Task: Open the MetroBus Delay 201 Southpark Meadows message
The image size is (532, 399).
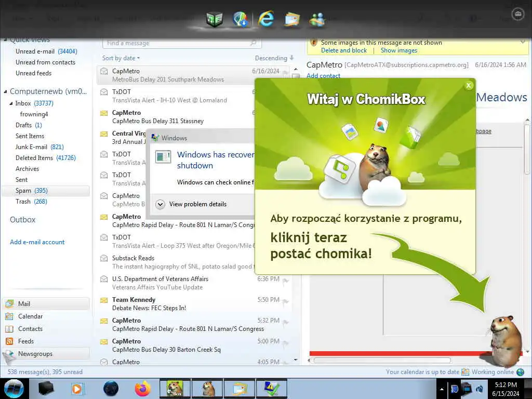Action: coord(193,75)
